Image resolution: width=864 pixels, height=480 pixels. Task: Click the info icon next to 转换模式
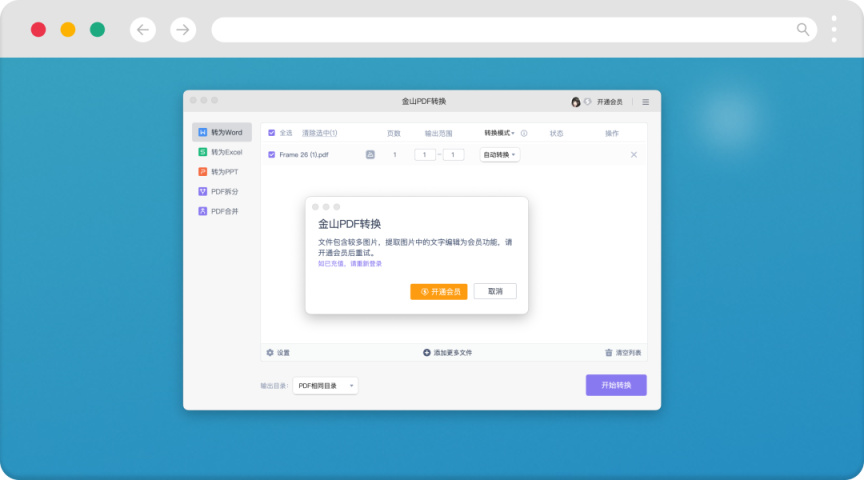click(x=524, y=133)
